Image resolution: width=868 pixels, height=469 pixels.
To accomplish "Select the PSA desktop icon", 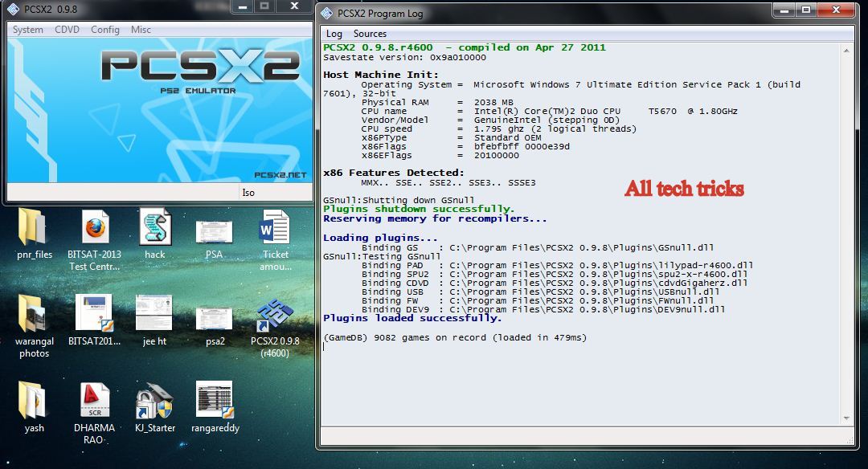I will [213, 233].
